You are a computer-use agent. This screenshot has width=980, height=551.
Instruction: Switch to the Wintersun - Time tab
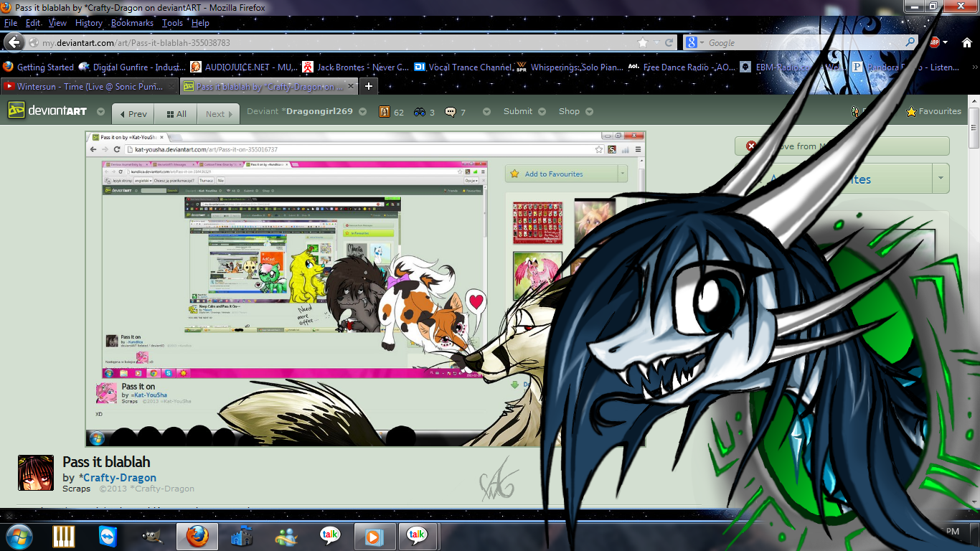[x=90, y=86]
